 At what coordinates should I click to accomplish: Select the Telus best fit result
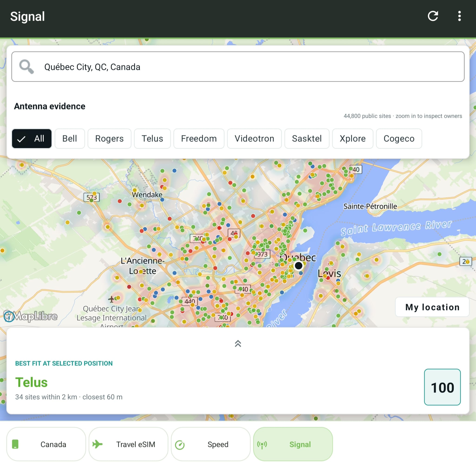pos(32,382)
